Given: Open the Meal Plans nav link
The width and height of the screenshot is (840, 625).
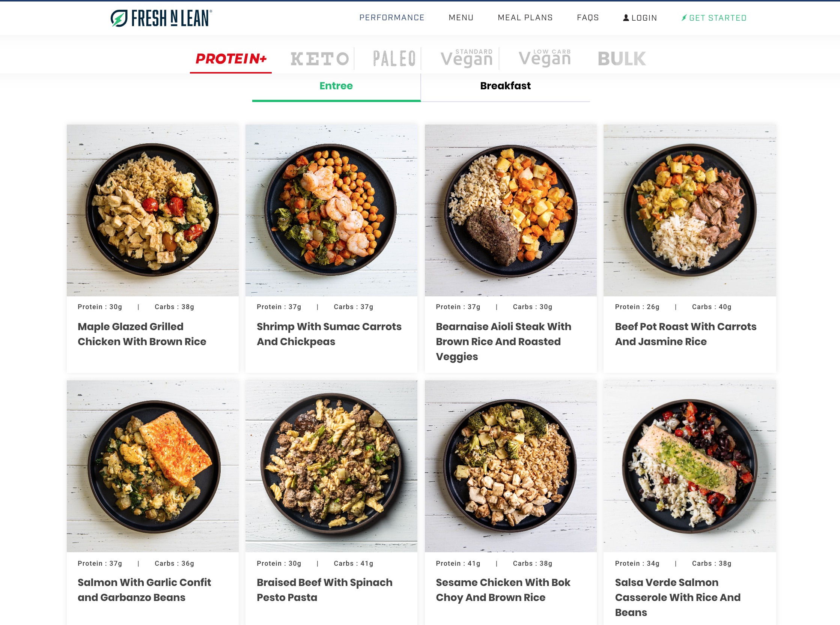Looking at the screenshot, I should [x=525, y=18].
